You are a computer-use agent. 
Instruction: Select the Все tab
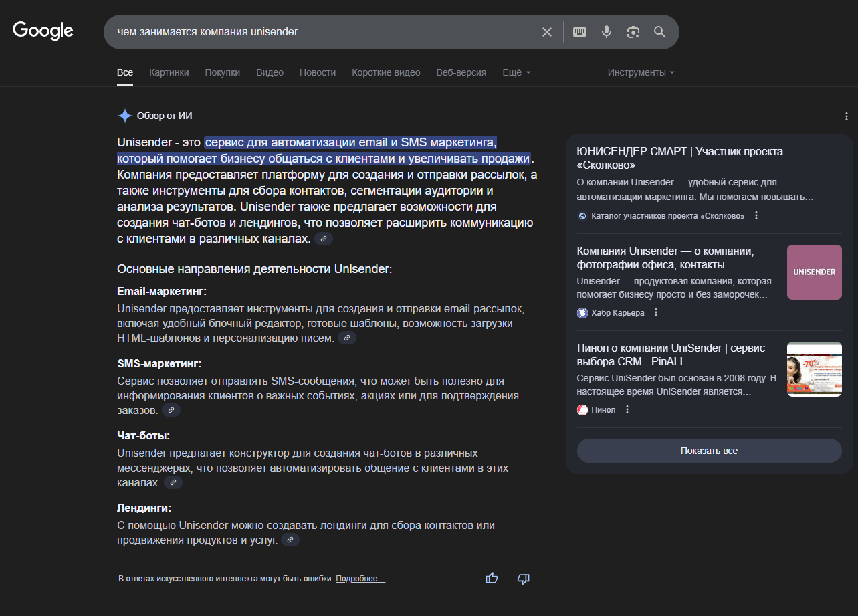pos(125,72)
